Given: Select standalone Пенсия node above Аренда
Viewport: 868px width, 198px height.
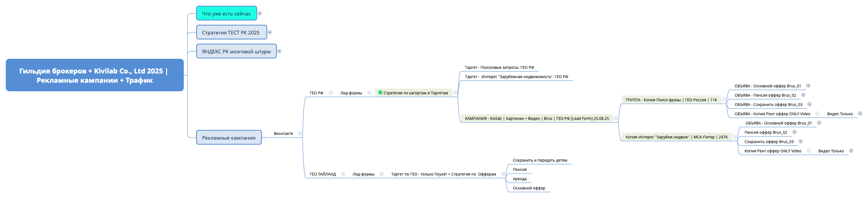Looking at the screenshot, I should pyautogui.click(x=520, y=169).
